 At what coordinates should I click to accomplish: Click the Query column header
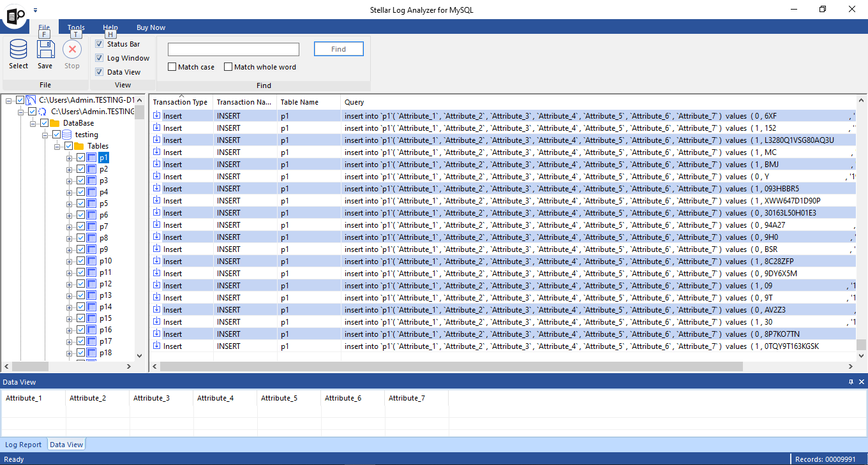pyautogui.click(x=598, y=102)
